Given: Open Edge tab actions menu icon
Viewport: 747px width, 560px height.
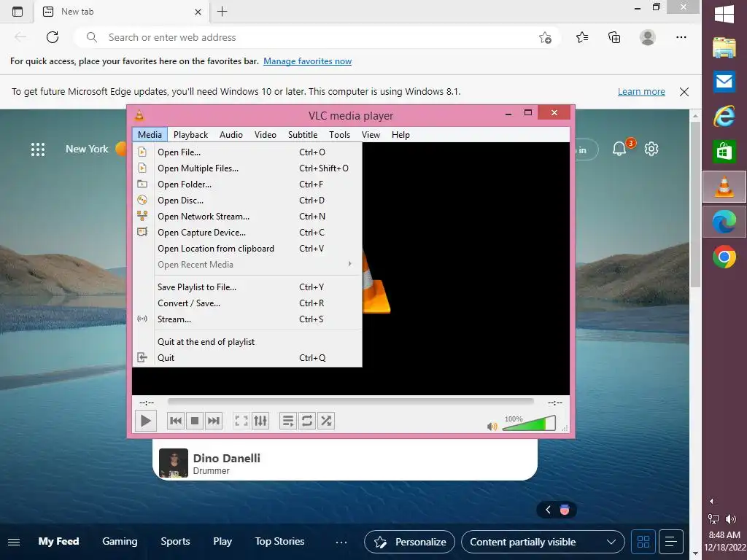Looking at the screenshot, I should pyautogui.click(x=18, y=12).
